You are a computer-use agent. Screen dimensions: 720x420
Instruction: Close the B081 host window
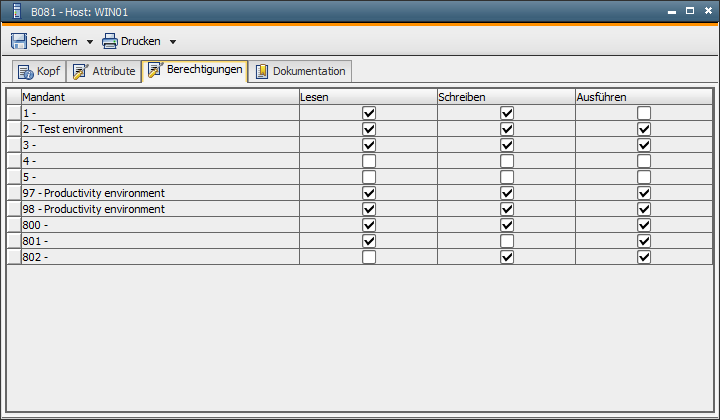tap(708, 11)
